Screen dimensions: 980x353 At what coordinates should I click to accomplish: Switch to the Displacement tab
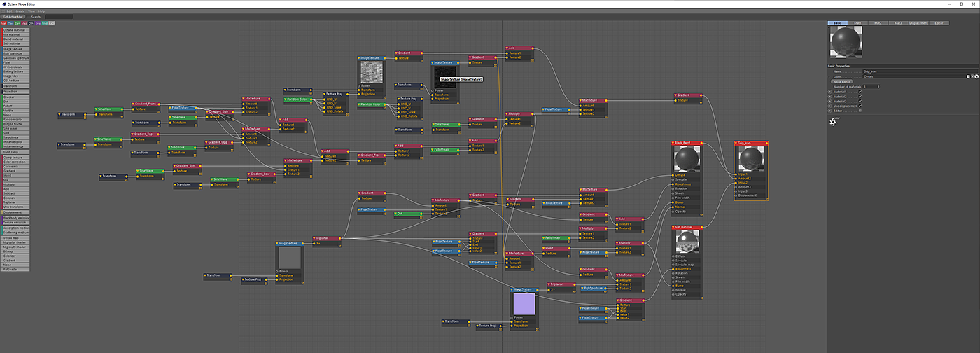coord(917,23)
